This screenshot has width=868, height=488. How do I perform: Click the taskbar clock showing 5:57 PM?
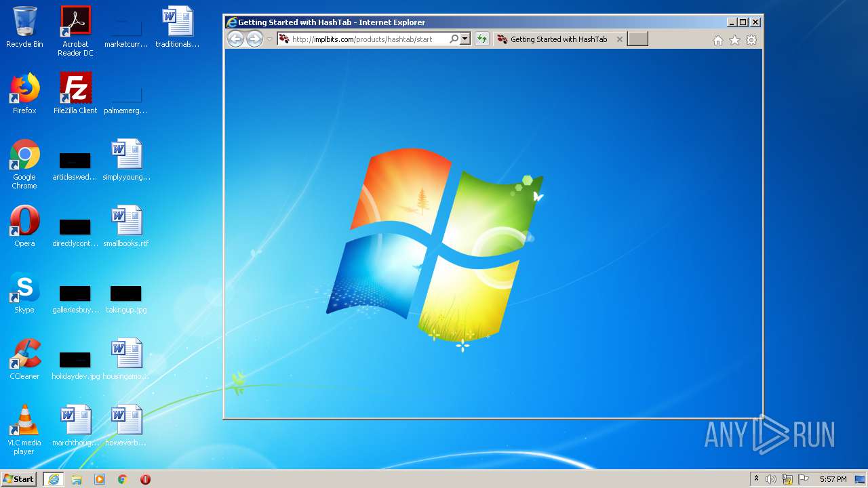tap(833, 479)
